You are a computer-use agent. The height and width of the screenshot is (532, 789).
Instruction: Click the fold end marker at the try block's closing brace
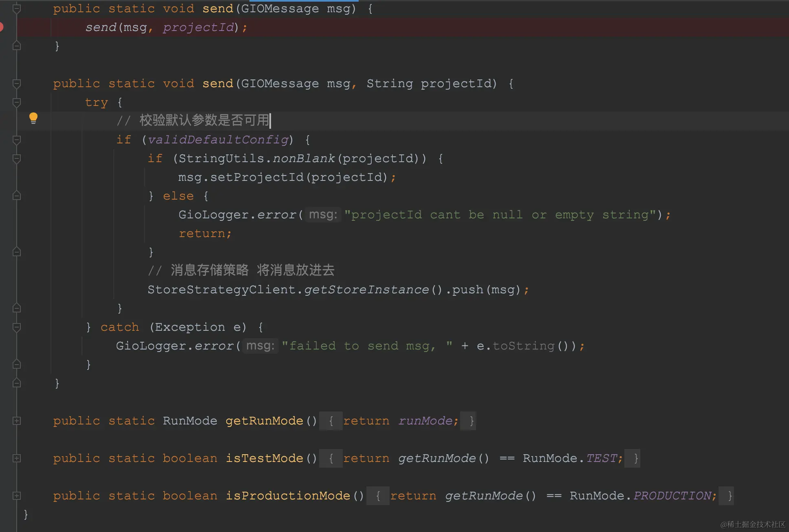coord(17,365)
